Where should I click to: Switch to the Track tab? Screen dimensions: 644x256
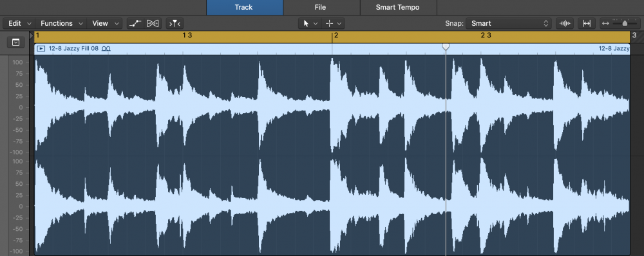pyautogui.click(x=244, y=7)
